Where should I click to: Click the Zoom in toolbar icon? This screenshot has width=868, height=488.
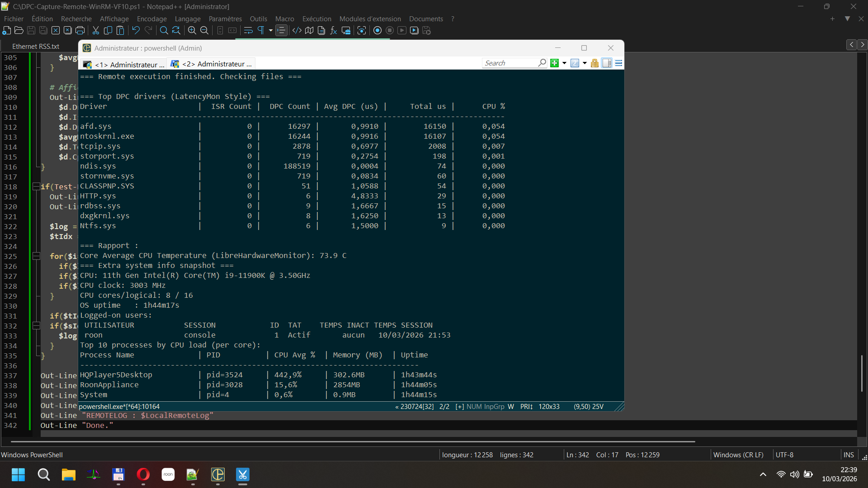click(192, 31)
